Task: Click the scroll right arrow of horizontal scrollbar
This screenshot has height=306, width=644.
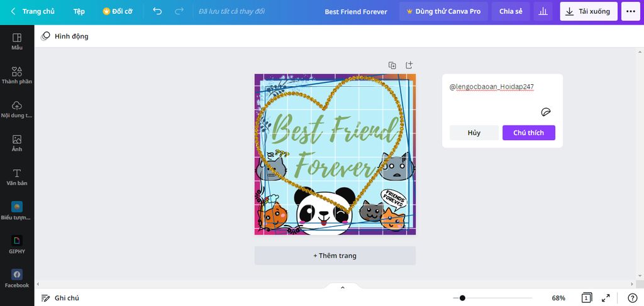Action: click(x=632, y=284)
